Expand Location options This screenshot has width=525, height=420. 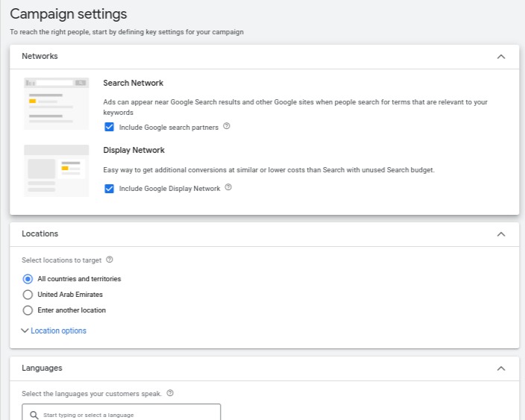pos(58,330)
